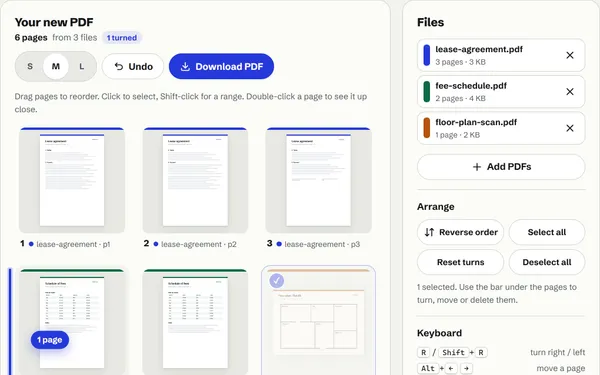The width and height of the screenshot is (600, 375).
Task: Select the lease-agreement p3 page thumbnail
Action: (x=318, y=180)
